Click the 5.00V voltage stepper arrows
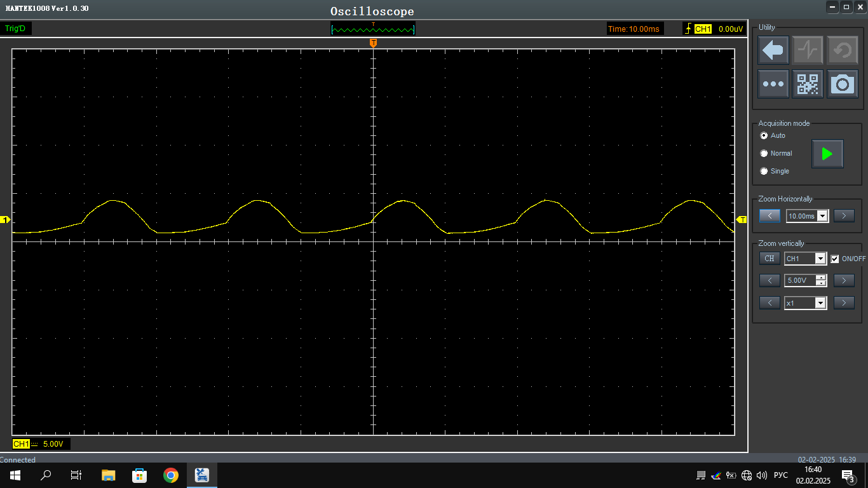Screen dimensions: 868x488 point(821,280)
